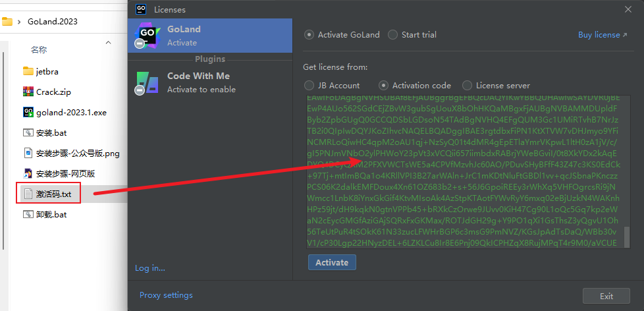Click the activation code scrollbar thumb
The height and width of the screenshot is (311, 644).
click(627, 237)
